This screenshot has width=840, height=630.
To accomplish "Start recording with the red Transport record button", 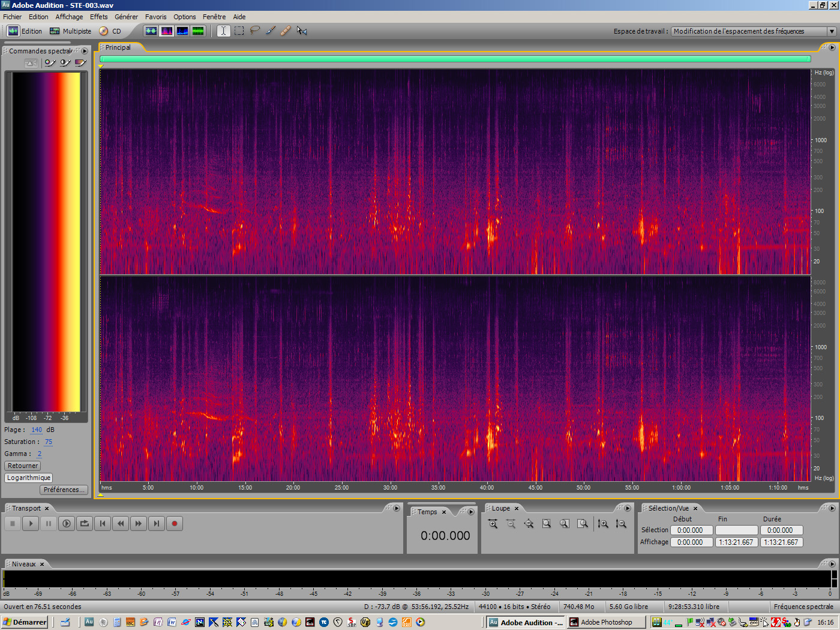I will 175,523.
